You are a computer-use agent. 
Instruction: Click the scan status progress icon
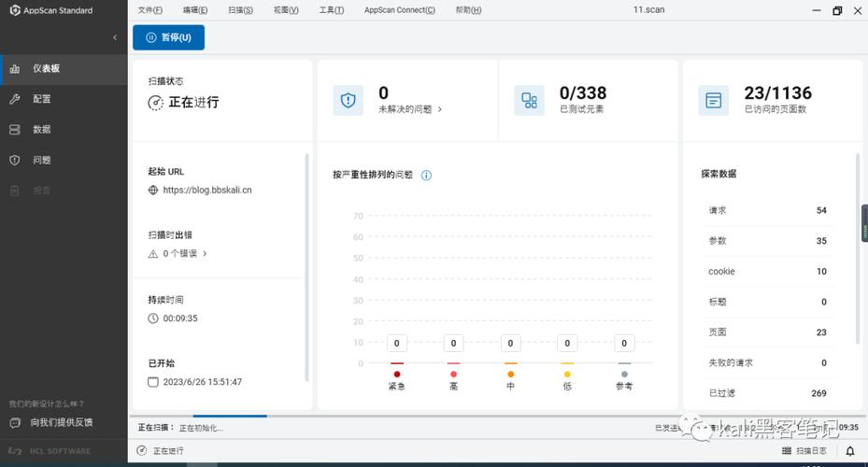coord(155,103)
